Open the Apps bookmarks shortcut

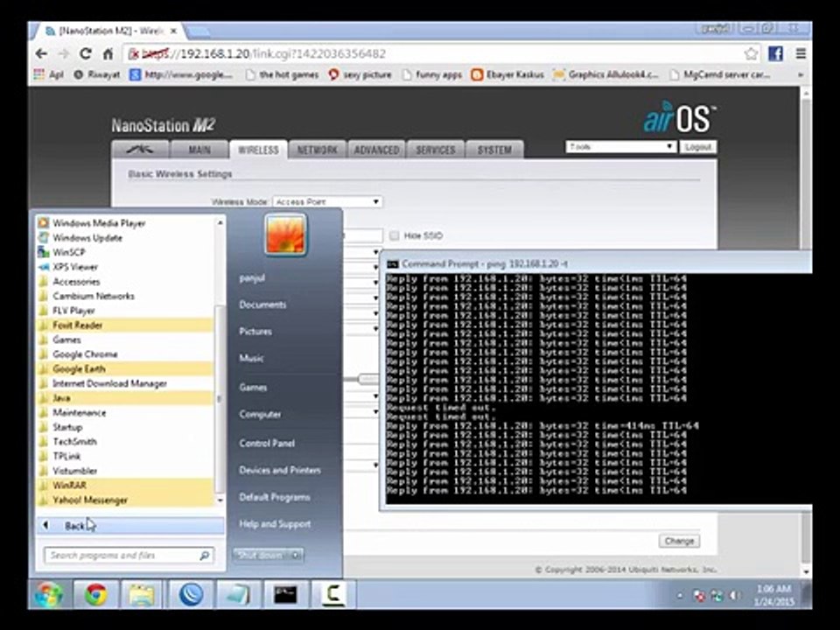tap(49, 74)
